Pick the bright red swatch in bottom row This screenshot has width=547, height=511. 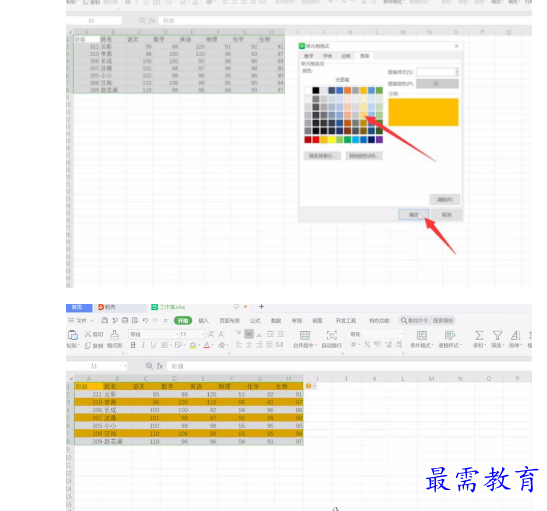click(x=316, y=140)
